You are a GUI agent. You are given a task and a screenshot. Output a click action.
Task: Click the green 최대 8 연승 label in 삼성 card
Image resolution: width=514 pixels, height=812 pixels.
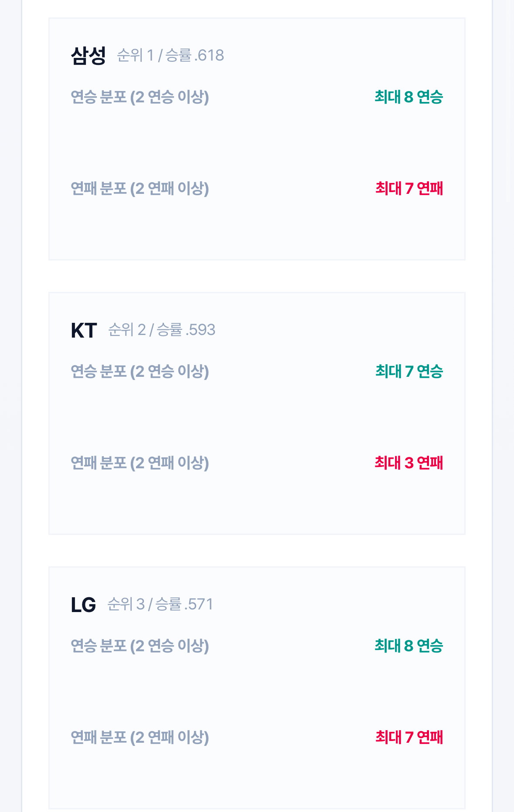pos(409,97)
